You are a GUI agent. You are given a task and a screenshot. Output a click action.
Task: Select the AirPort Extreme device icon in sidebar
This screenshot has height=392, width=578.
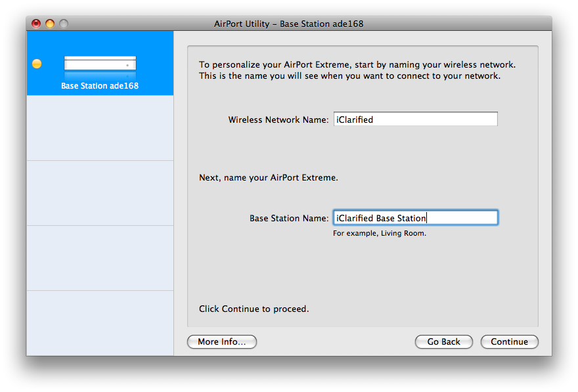100,64
